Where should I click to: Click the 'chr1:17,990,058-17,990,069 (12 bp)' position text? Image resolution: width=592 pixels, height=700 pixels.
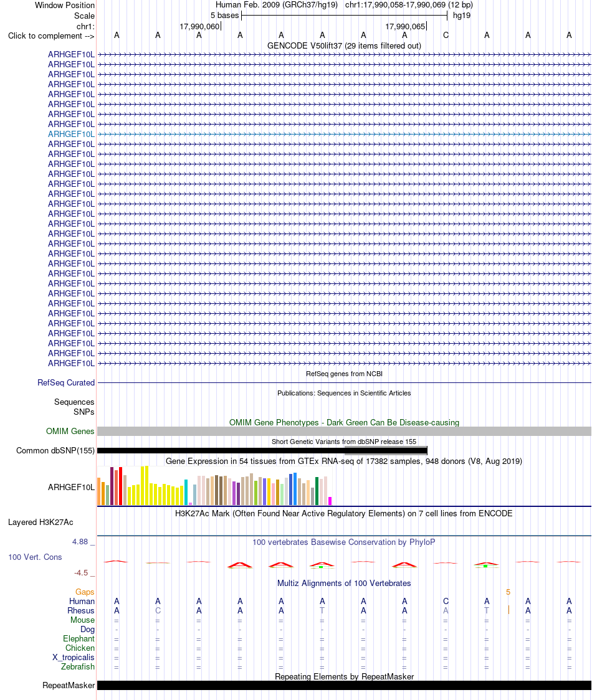click(x=409, y=5)
